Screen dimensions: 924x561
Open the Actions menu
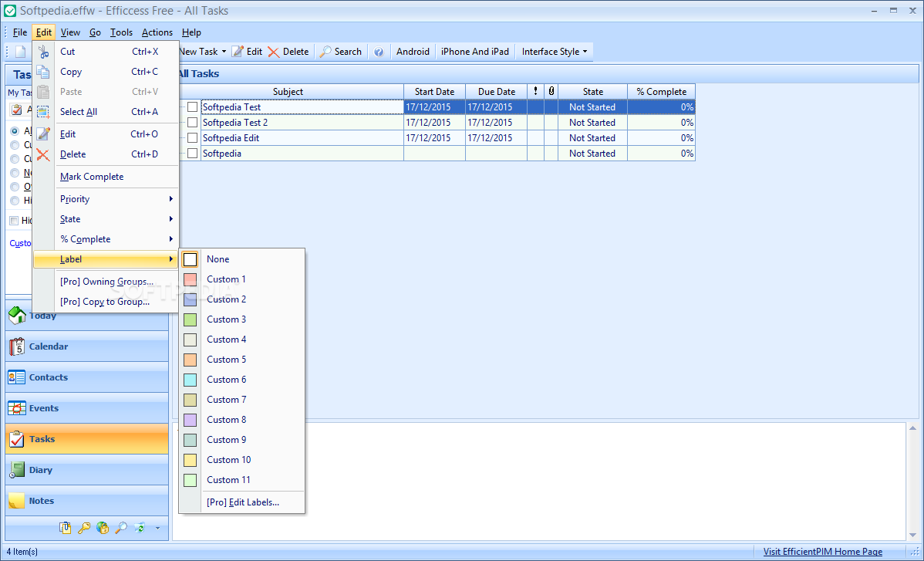(x=157, y=32)
